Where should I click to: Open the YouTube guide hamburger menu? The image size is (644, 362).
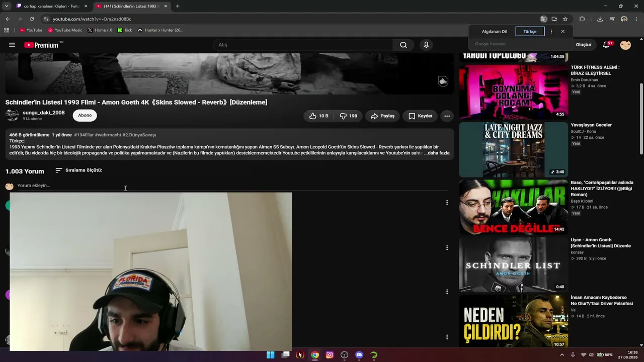click(x=12, y=45)
